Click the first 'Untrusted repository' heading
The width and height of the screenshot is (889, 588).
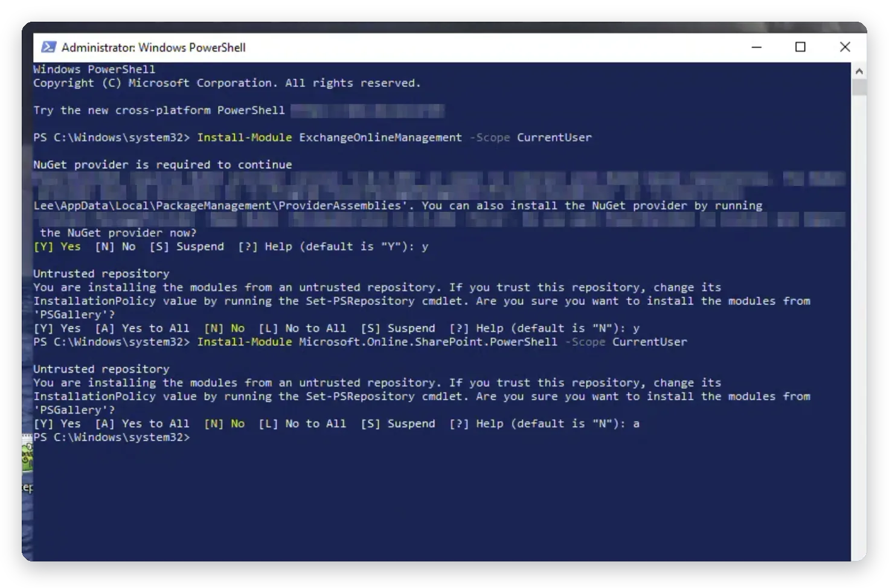[101, 273]
